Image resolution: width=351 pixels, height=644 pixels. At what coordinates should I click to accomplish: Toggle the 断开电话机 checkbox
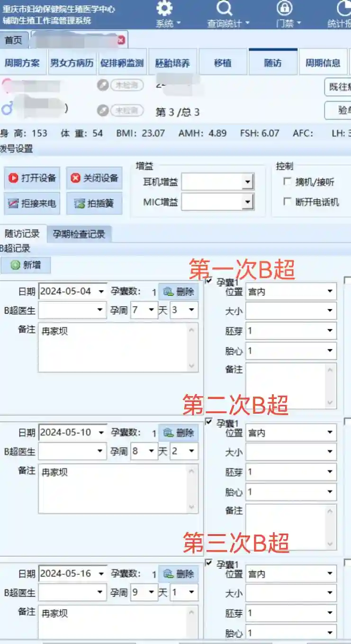pos(287,202)
